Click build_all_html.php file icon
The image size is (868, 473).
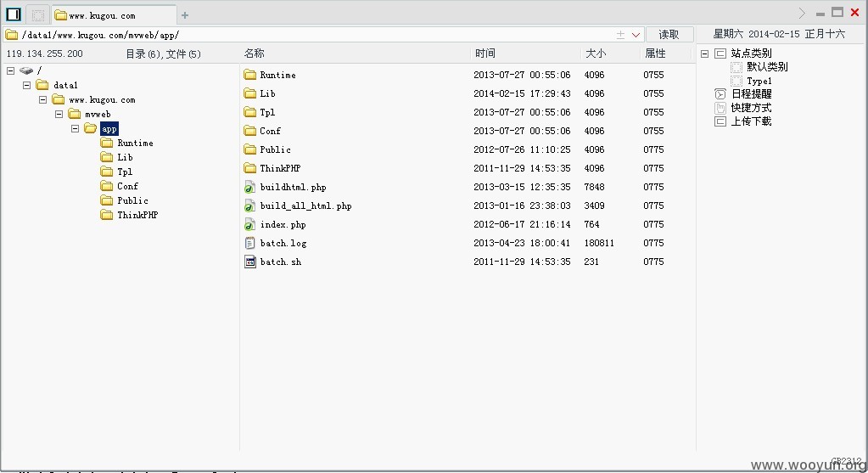pyautogui.click(x=250, y=206)
